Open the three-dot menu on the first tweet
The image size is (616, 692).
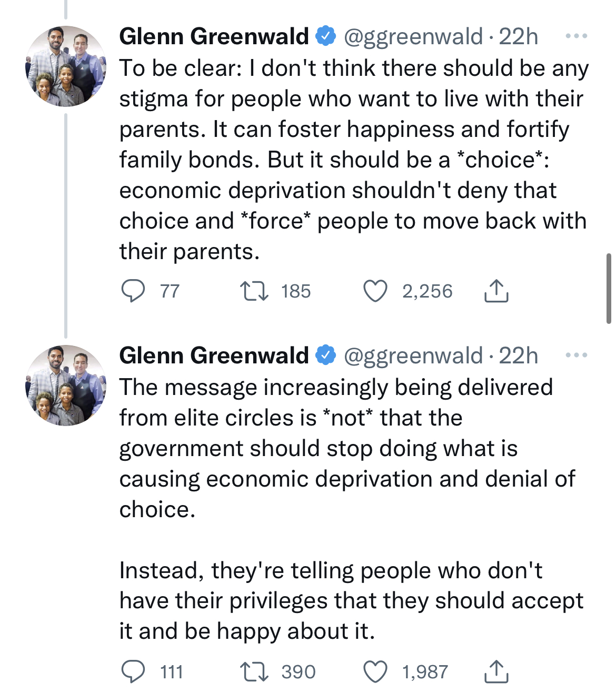coord(576,36)
